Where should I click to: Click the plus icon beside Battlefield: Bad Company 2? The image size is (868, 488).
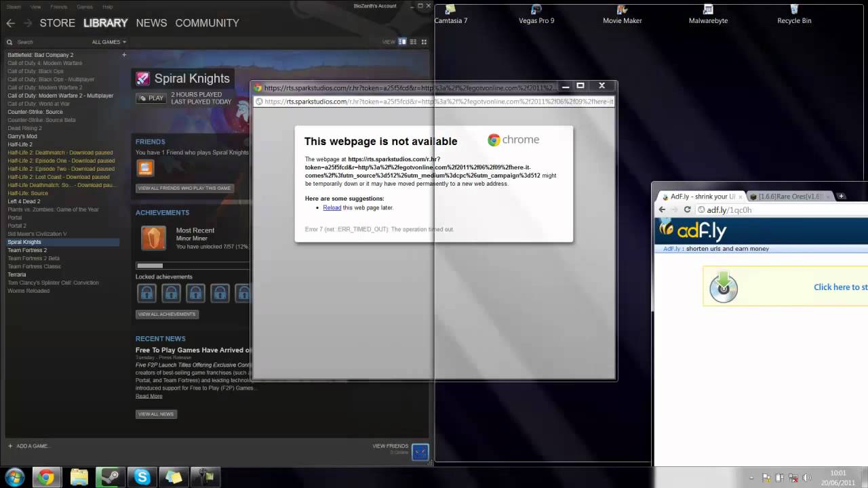(x=124, y=55)
